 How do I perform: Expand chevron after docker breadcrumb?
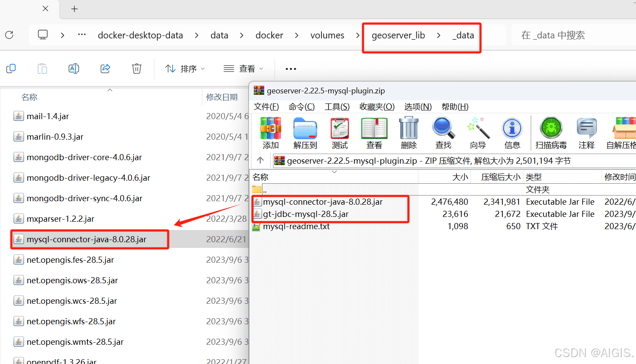[x=297, y=35]
